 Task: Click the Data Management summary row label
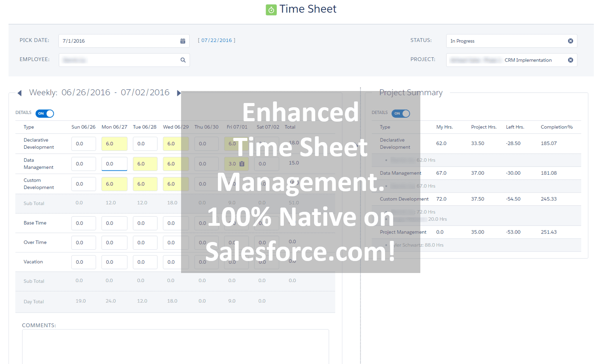pyautogui.click(x=400, y=173)
